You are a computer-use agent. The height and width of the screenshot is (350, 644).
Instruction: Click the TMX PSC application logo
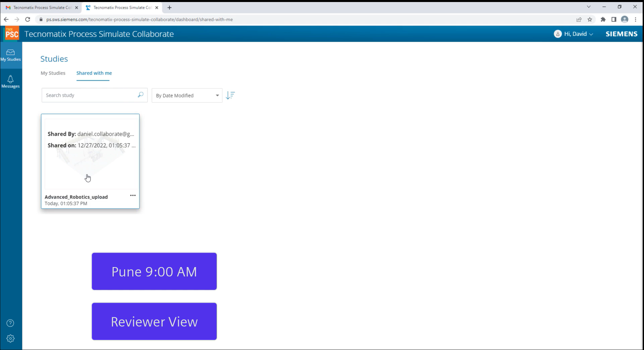click(x=12, y=34)
